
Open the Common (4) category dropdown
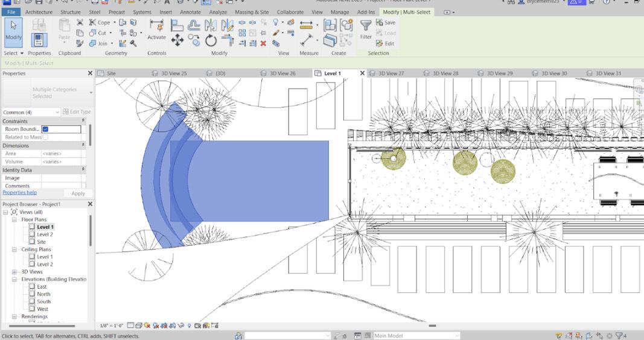[x=31, y=112]
